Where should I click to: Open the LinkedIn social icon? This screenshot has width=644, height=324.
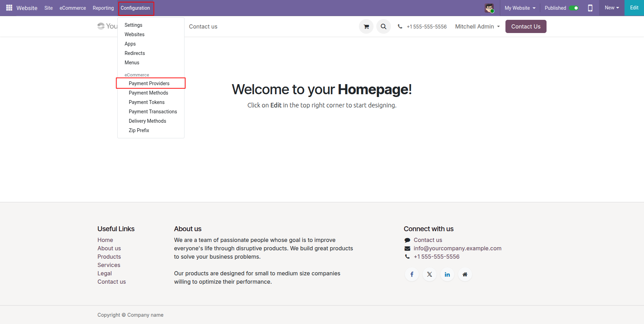pos(447,274)
